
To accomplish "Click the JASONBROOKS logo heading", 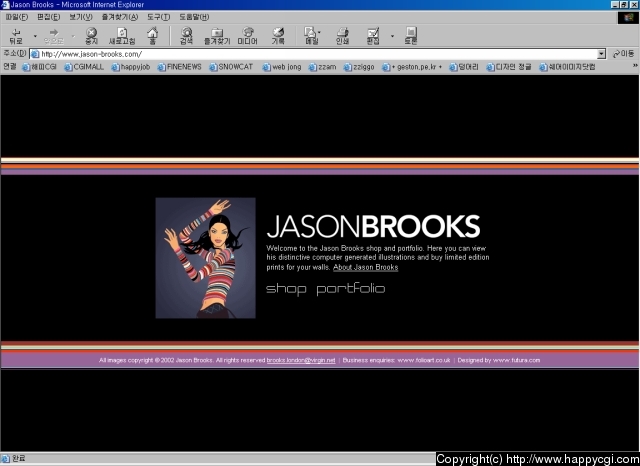I will (x=373, y=226).
